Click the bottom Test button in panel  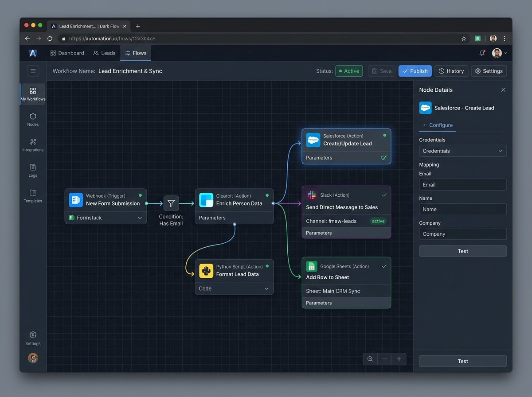tap(463, 361)
